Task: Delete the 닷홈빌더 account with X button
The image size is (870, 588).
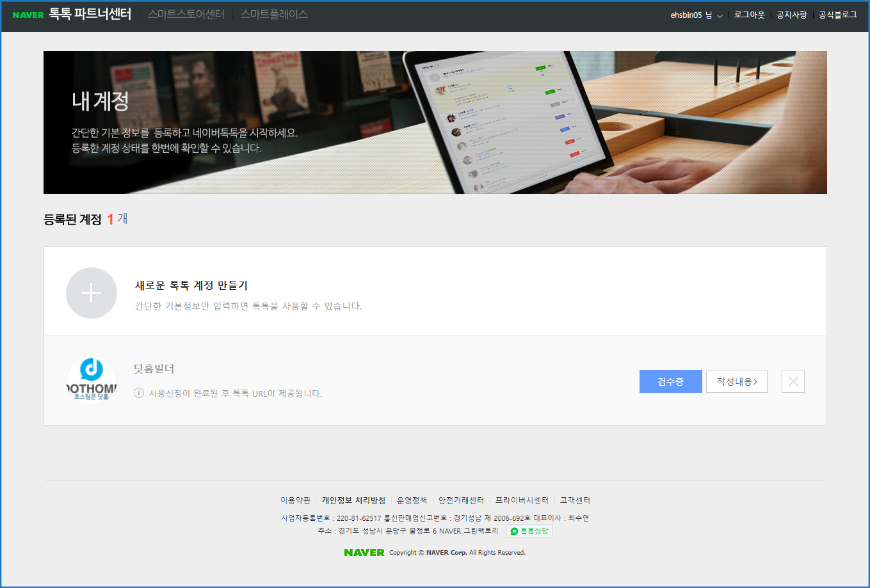Action: 793,381
